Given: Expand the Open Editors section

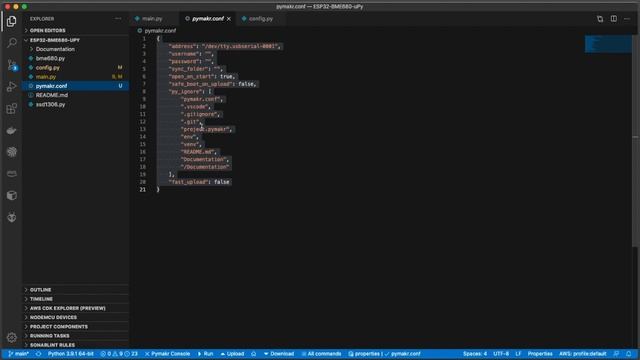Looking at the screenshot, I should point(75,31).
